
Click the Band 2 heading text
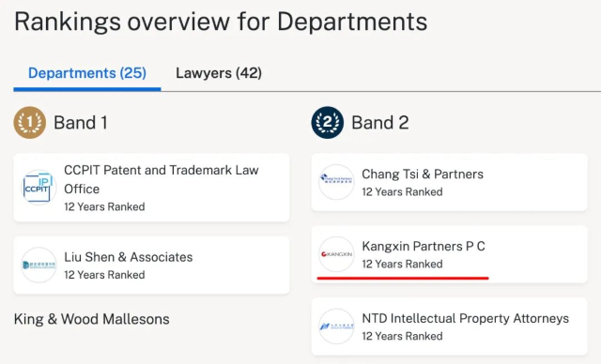click(x=379, y=123)
